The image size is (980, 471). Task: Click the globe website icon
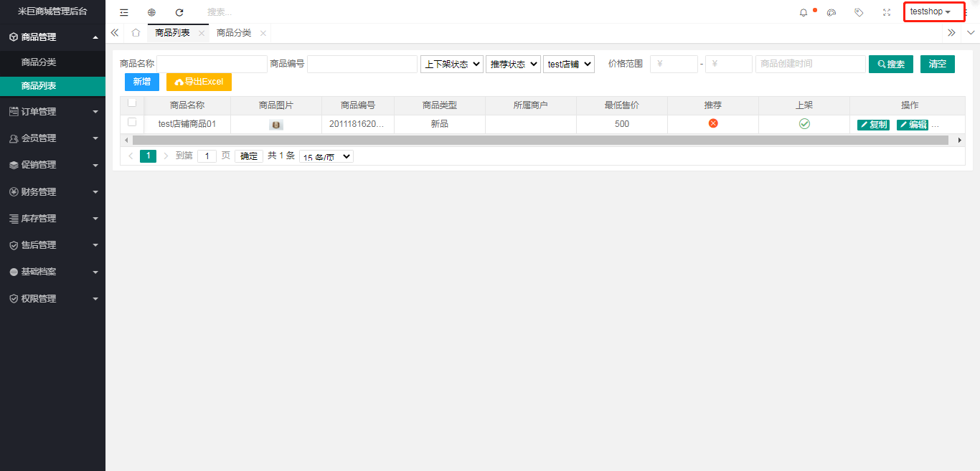coord(151,12)
